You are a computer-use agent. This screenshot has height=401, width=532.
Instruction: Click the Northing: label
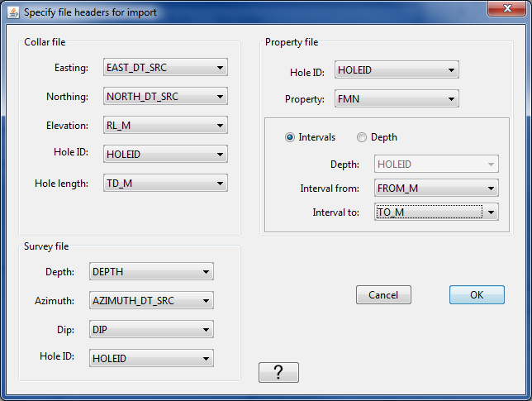tap(67, 97)
